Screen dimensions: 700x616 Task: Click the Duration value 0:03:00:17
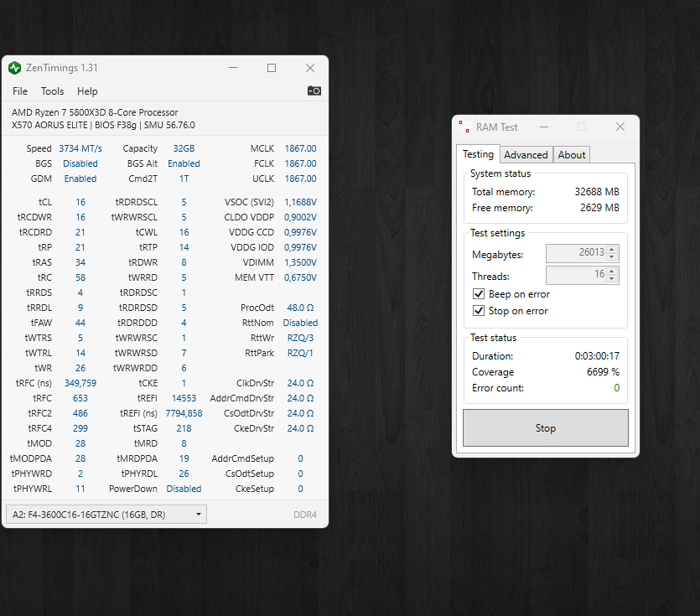(597, 355)
